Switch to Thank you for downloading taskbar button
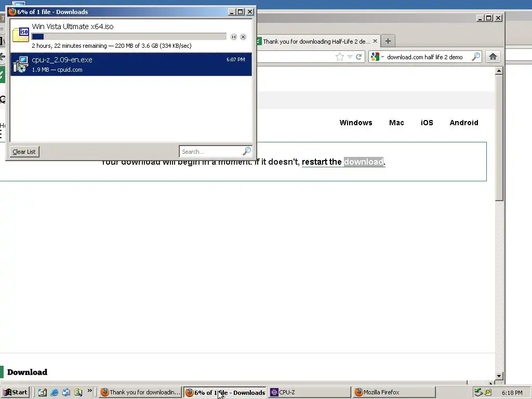532x399 pixels. (140, 392)
